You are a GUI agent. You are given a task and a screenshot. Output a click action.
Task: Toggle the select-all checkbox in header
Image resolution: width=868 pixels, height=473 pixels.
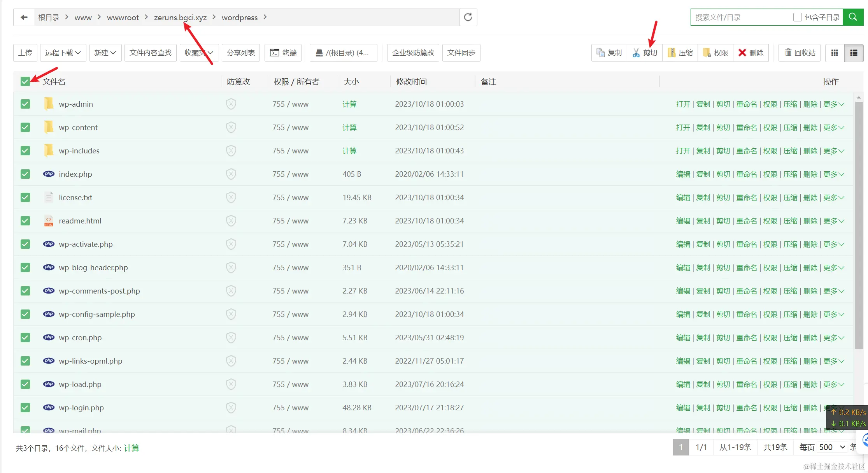(25, 81)
